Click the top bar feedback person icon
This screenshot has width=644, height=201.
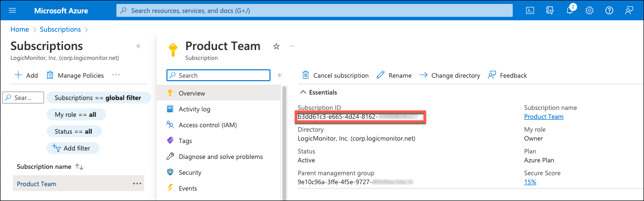(x=629, y=10)
